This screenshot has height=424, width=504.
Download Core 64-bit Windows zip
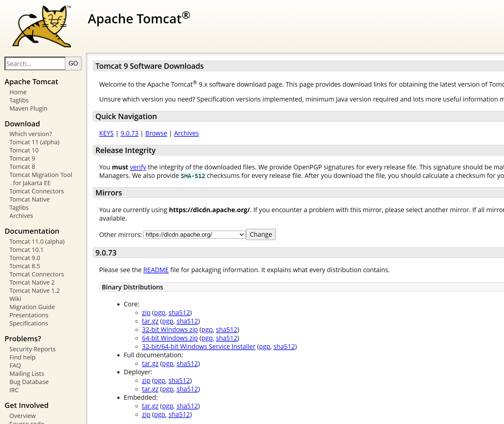pos(170,338)
